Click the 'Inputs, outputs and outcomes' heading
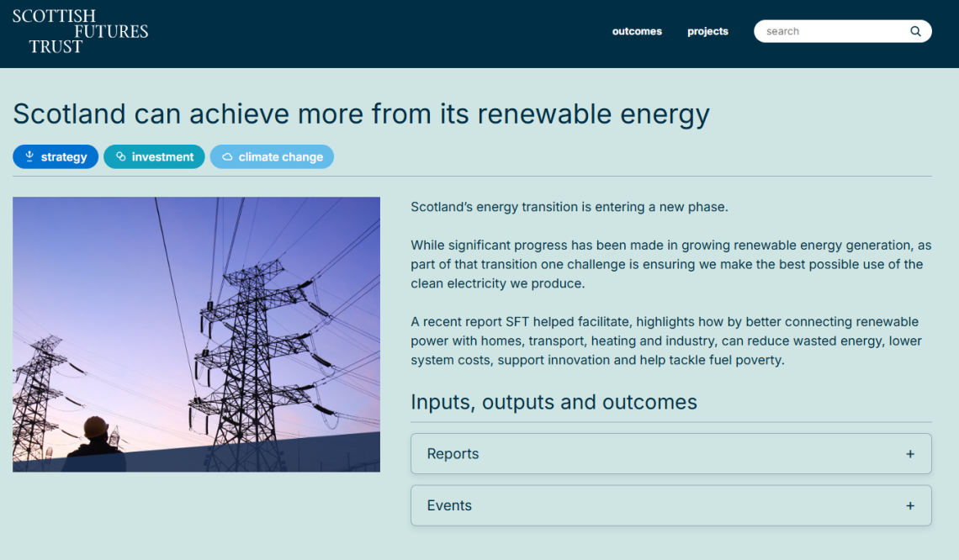Viewport: 959px width, 560px height. pos(554,402)
